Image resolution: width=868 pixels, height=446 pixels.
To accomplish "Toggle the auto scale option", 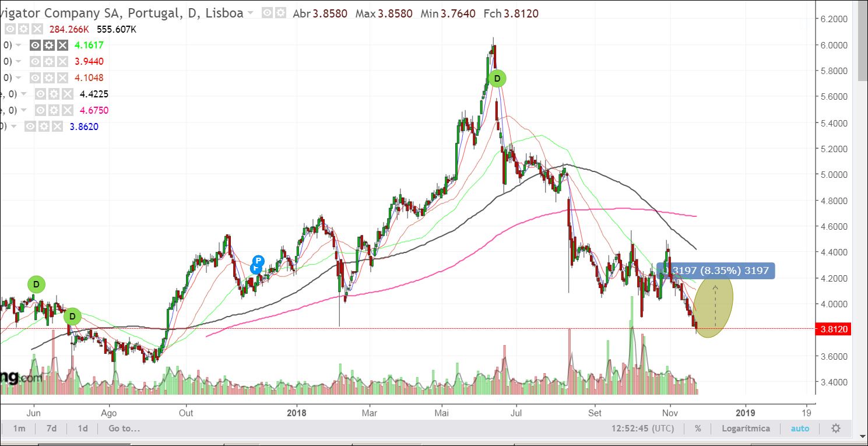I will [800, 429].
